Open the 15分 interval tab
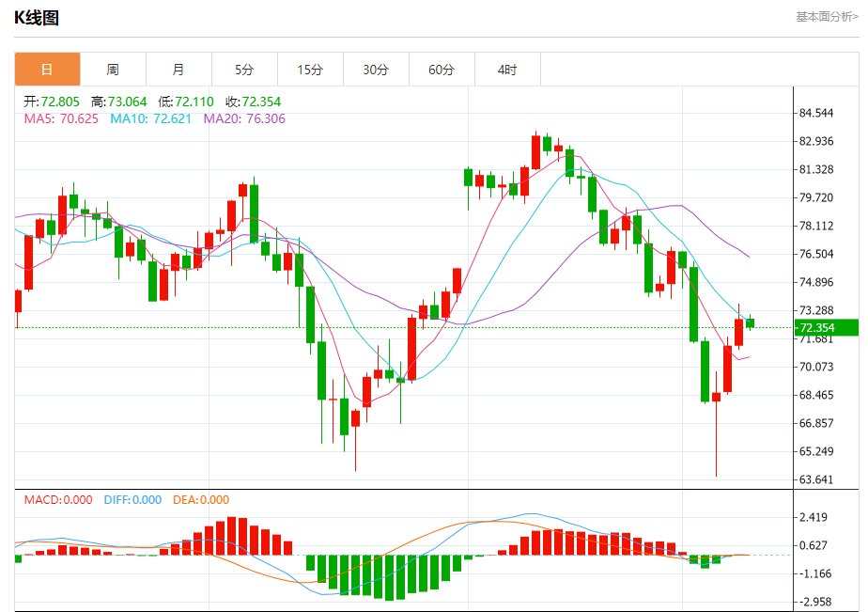868x612 pixels. click(311, 70)
